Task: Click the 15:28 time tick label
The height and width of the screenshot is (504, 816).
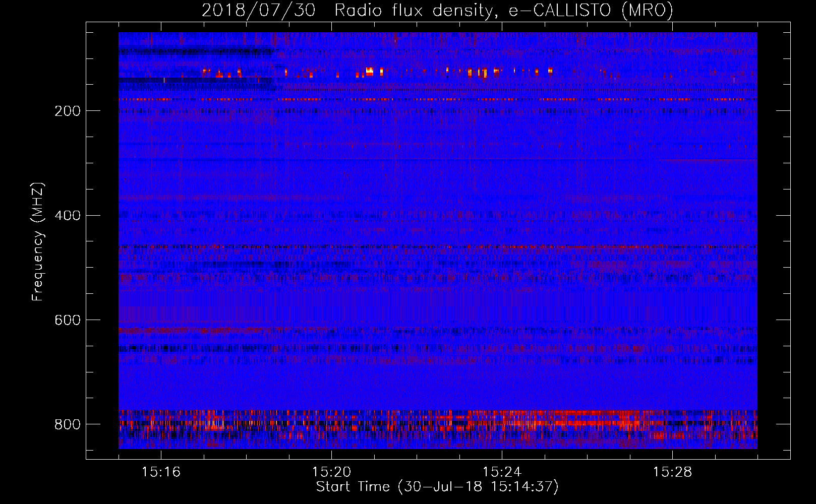Action: [x=672, y=472]
